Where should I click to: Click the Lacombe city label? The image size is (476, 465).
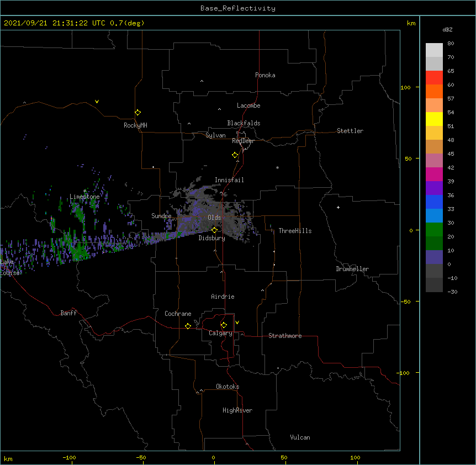tap(248, 105)
